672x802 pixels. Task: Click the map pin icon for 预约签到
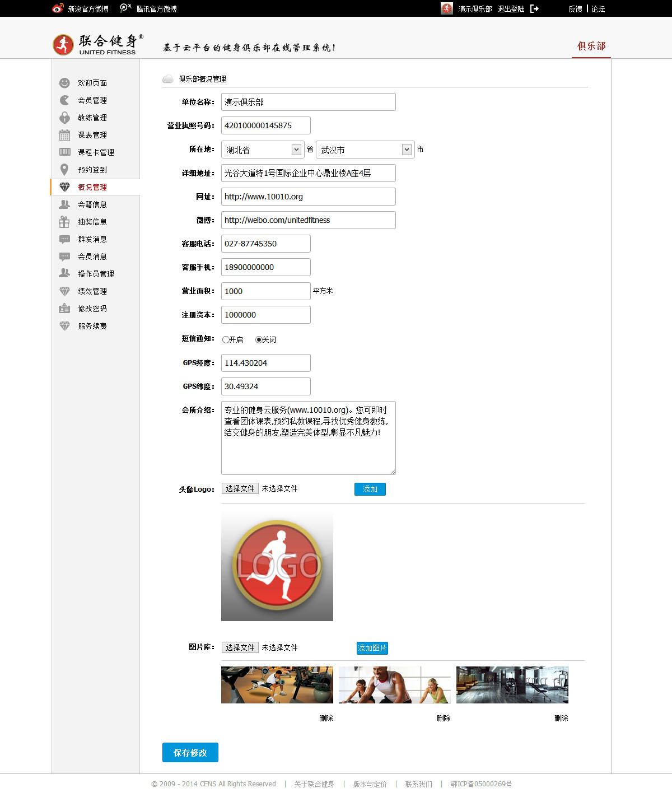[x=64, y=170]
